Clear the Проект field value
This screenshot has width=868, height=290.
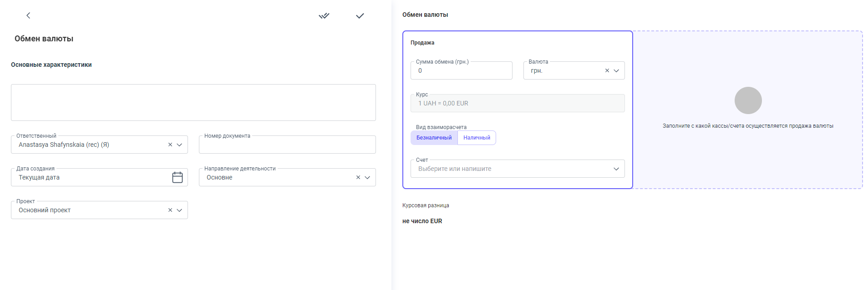tap(170, 210)
